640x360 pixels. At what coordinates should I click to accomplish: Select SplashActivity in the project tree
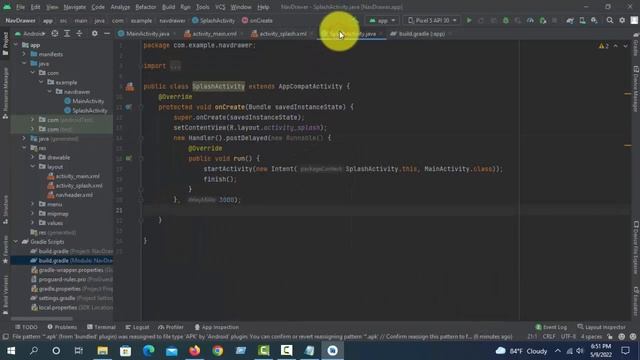[86, 110]
